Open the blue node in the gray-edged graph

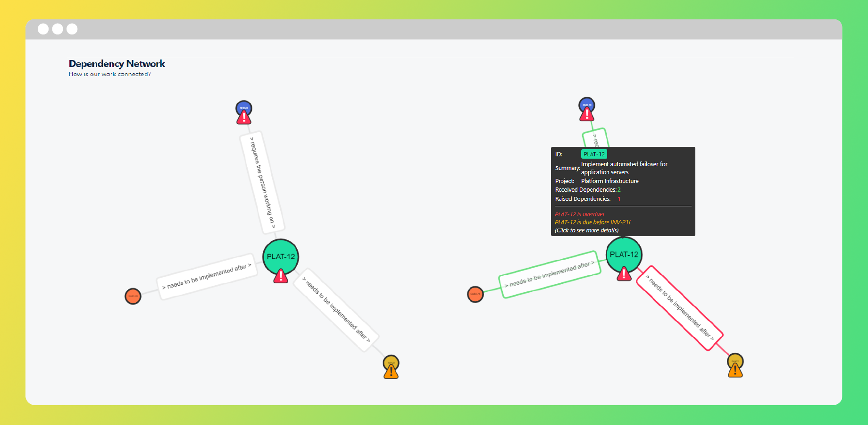click(244, 109)
